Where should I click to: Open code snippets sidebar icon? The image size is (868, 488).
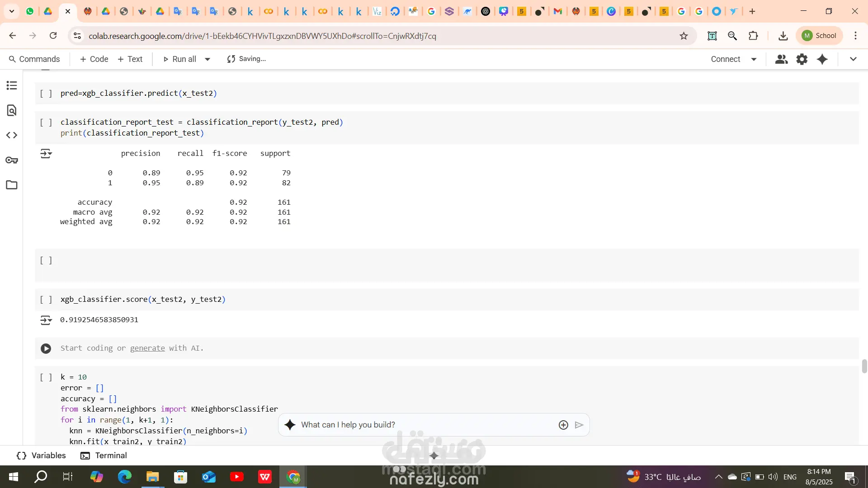(12, 135)
